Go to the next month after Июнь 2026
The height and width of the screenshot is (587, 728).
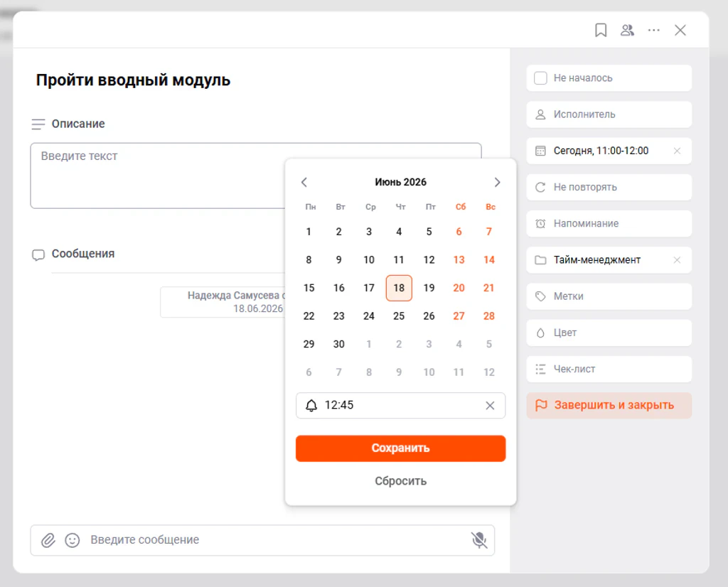(497, 183)
